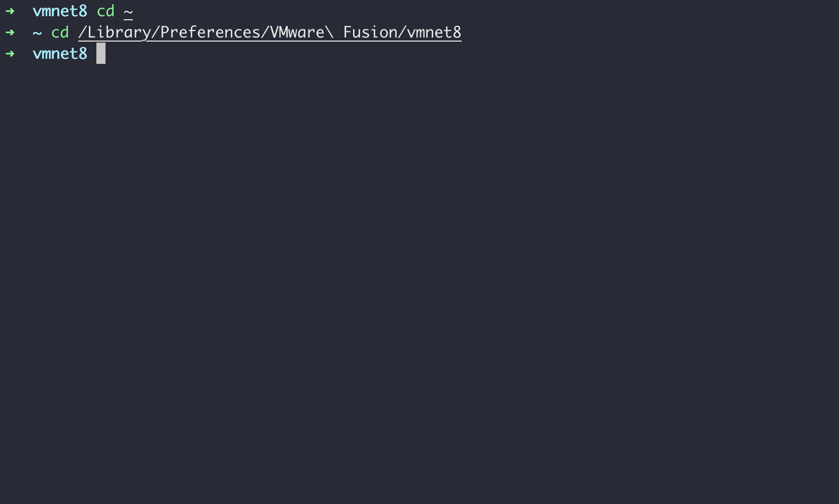Image resolution: width=839 pixels, height=504 pixels.
Task: Click the slash between Preferences and VMware
Action: pyautogui.click(x=265, y=32)
